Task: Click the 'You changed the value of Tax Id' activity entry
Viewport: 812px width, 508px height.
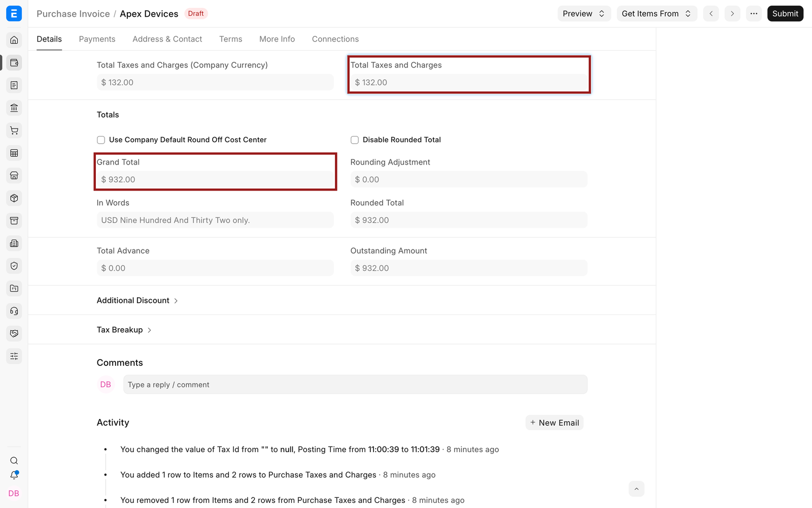Action: pos(310,450)
